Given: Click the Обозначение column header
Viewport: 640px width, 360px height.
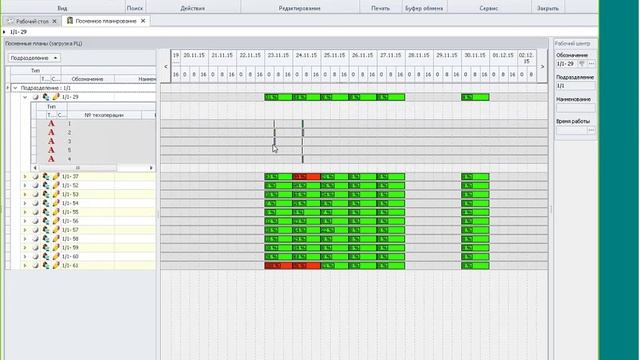Looking at the screenshot, I should 87,79.
